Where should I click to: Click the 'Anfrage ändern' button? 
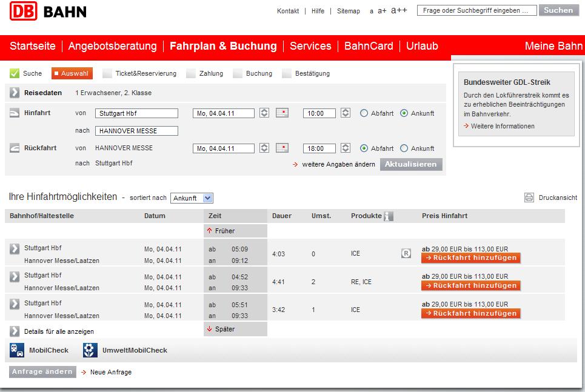(x=42, y=372)
